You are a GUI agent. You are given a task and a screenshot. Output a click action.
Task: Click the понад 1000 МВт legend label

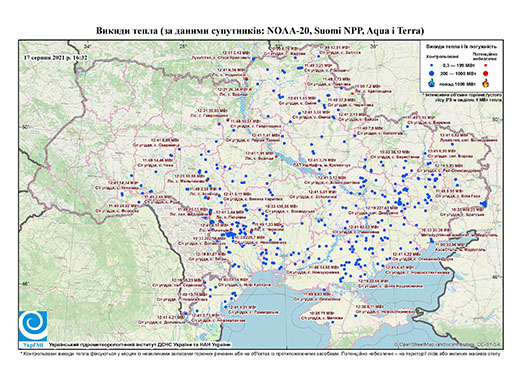point(458,83)
